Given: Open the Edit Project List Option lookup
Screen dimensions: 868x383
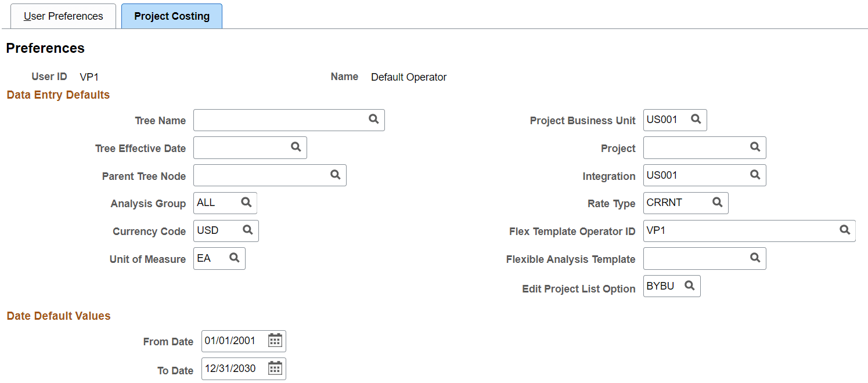Looking at the screenshot, I should (x=690, y=286).
